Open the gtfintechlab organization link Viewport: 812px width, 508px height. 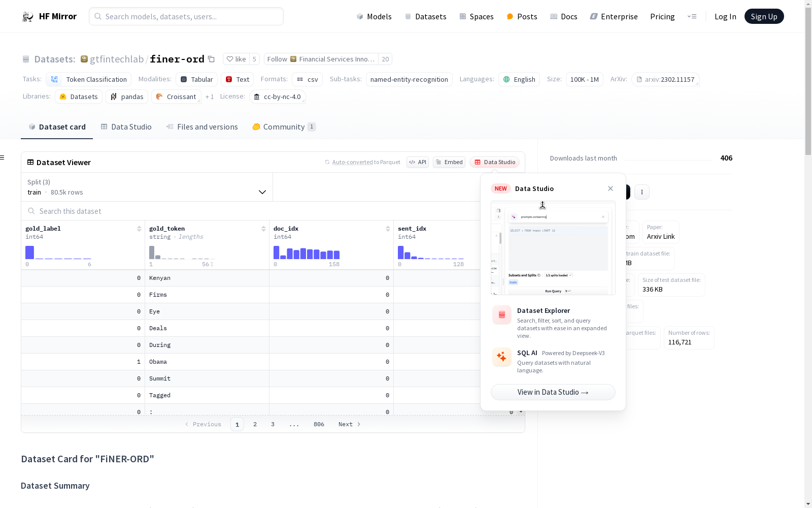pos(117,59)
